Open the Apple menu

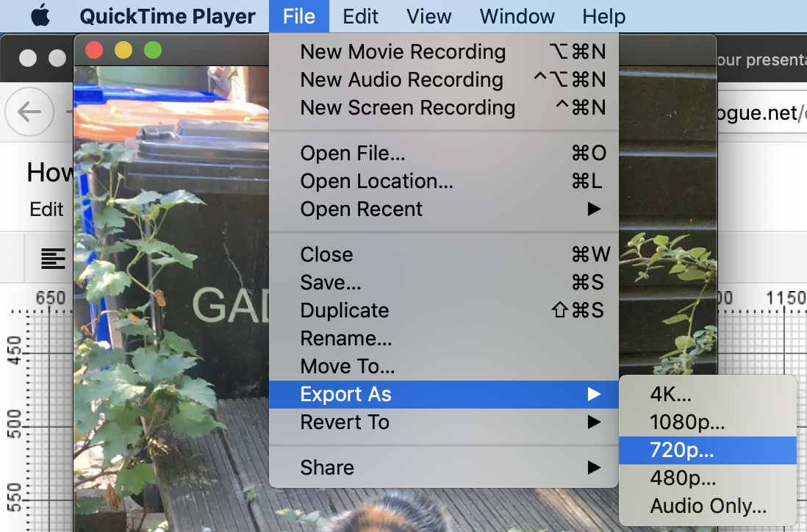[40, 16]
